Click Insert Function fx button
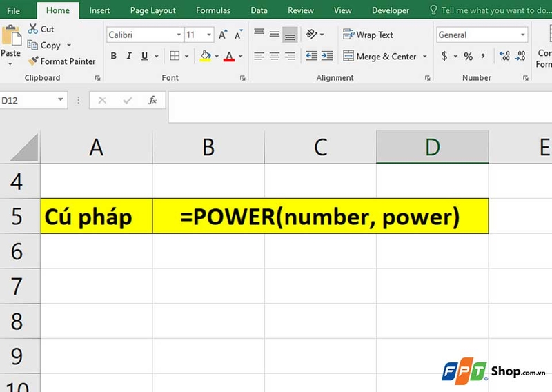Image resolution: width=552 pixels, height=392 pixels. (152, 100)
